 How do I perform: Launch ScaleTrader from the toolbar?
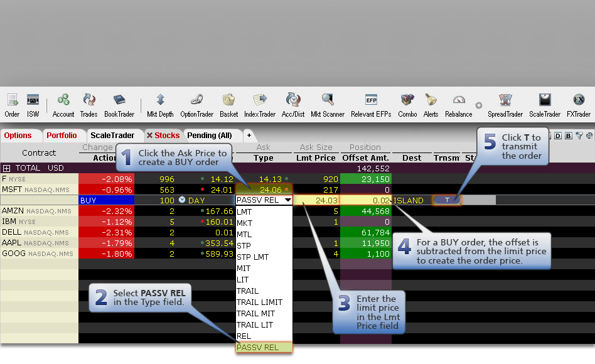(x=545, y=105)
